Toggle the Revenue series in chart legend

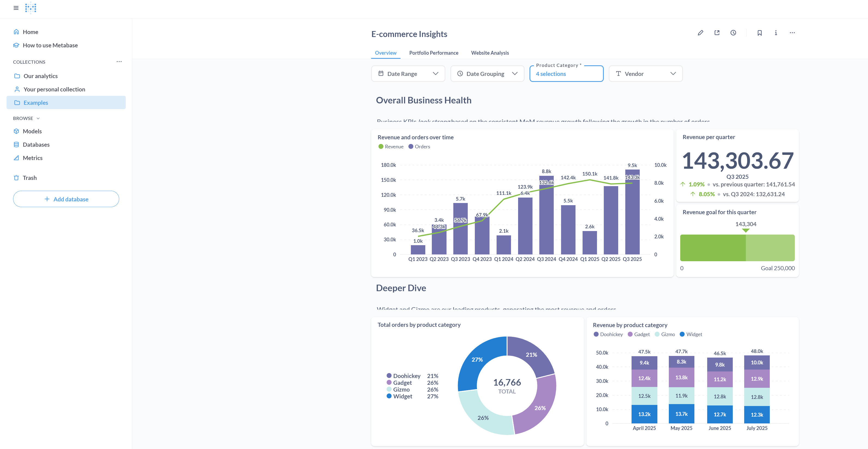pos(391,146)
